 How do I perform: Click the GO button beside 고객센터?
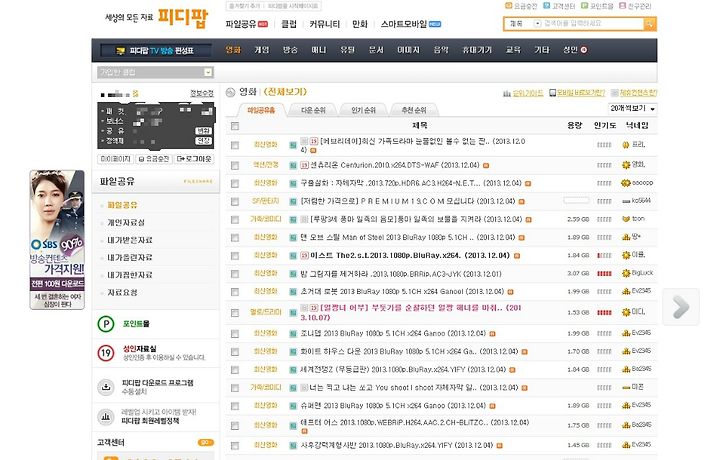[206, 442]
